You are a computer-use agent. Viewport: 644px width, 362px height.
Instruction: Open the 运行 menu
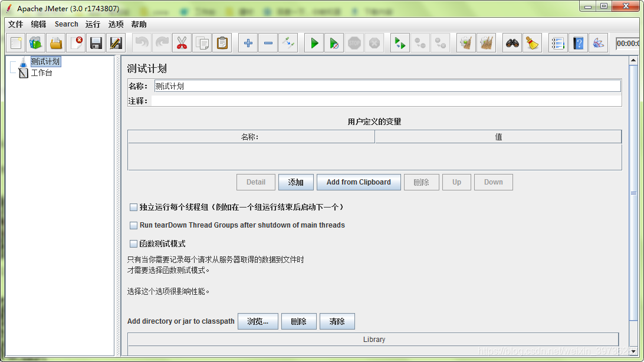point(93,24)
